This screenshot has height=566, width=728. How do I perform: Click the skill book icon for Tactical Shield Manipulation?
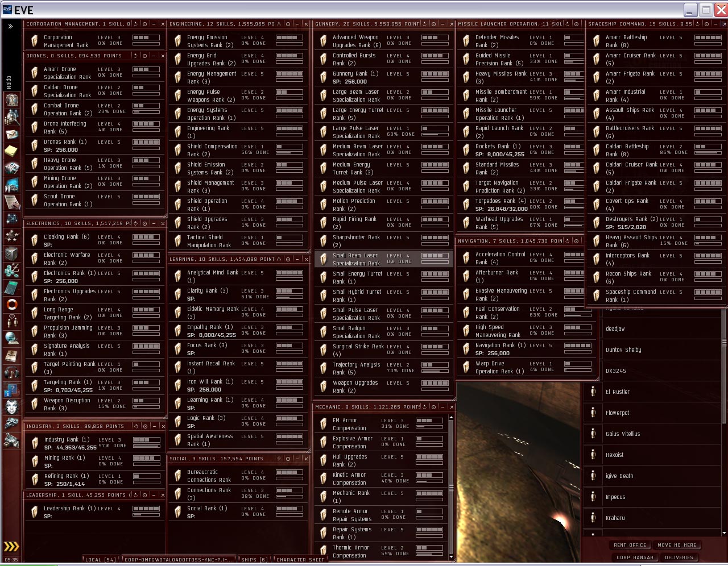click(x=177, y=242)
